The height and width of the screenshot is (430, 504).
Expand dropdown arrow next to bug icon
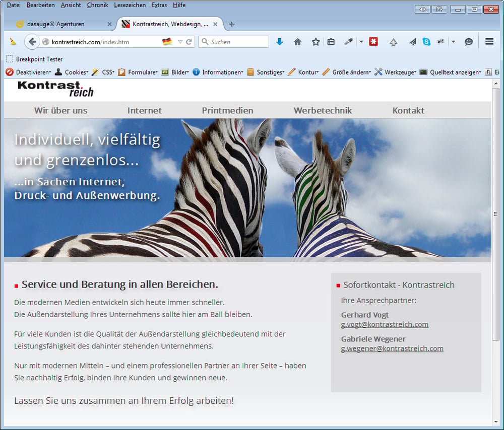(x=453, y=42)
